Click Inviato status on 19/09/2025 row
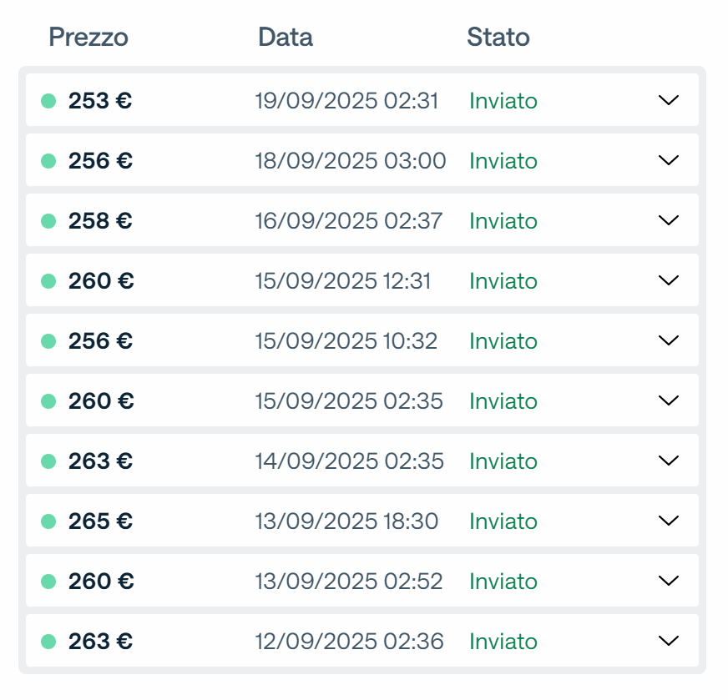The height and width of the screenshot is (700, 728). [x=503, y=101]
